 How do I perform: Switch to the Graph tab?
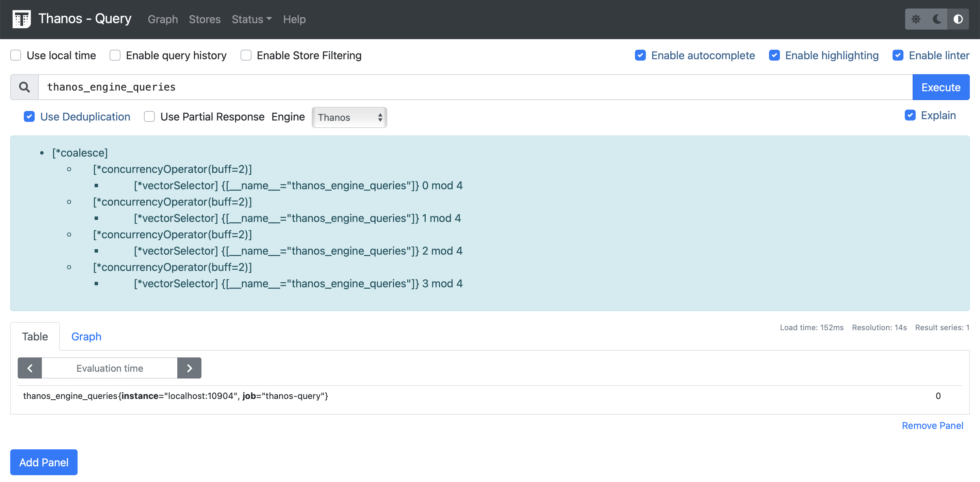click(86, 336)
